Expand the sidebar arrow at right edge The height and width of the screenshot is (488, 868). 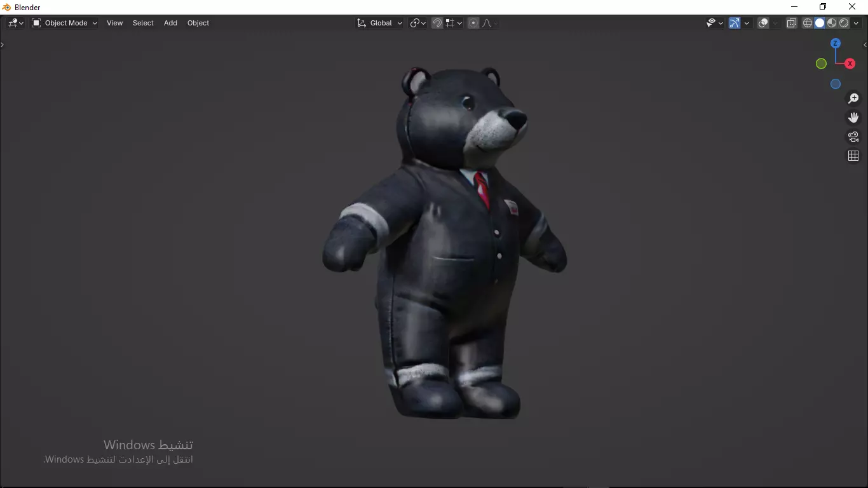865,44
